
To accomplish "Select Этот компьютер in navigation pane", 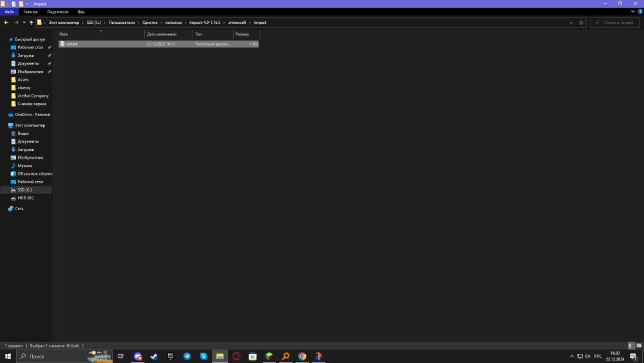I will click(30, 125).
